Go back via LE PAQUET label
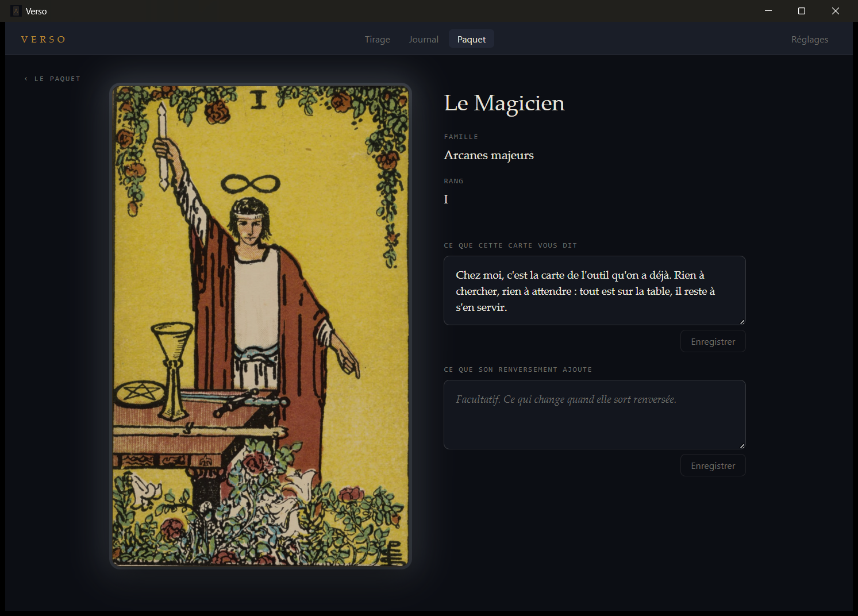The image size is (858, 616). coord(57,79)
